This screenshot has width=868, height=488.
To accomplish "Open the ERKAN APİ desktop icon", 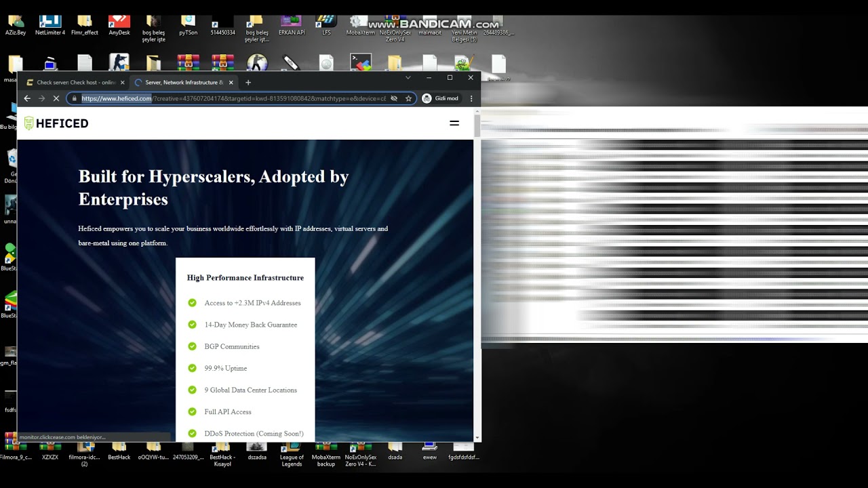I will click(292, 26).
